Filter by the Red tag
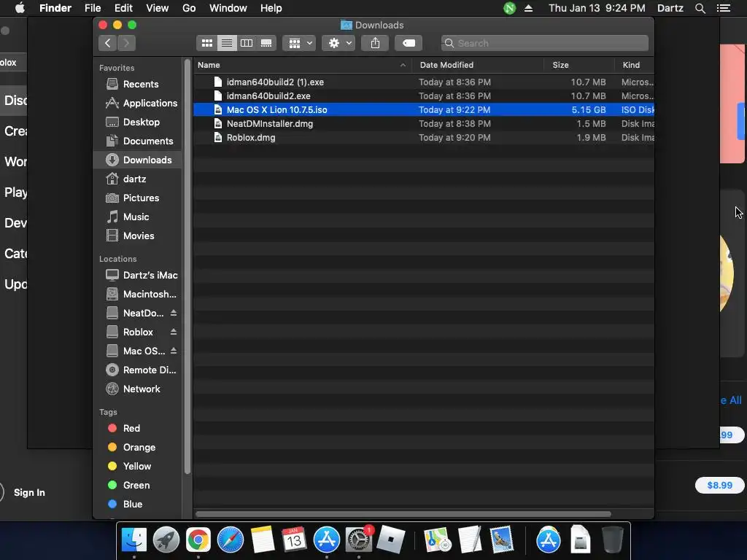Screen dimensions: 747x560 click(x=138, y=429)
